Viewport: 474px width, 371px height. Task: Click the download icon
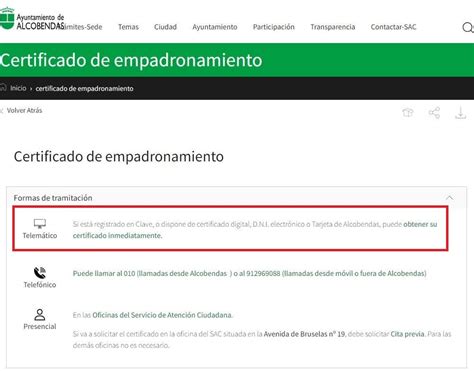[460, 113]
